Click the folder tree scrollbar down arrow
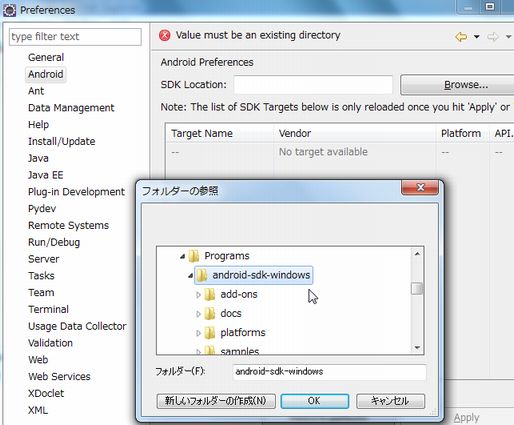 click(417, 348)
